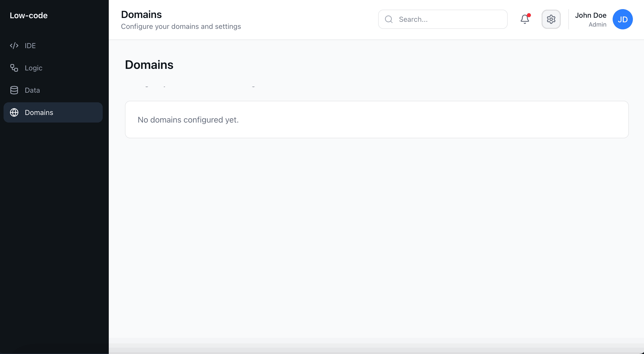Screen dimensions: 644x354
Task: Navigate to the IDE section
Action: [x=30, y=45]
